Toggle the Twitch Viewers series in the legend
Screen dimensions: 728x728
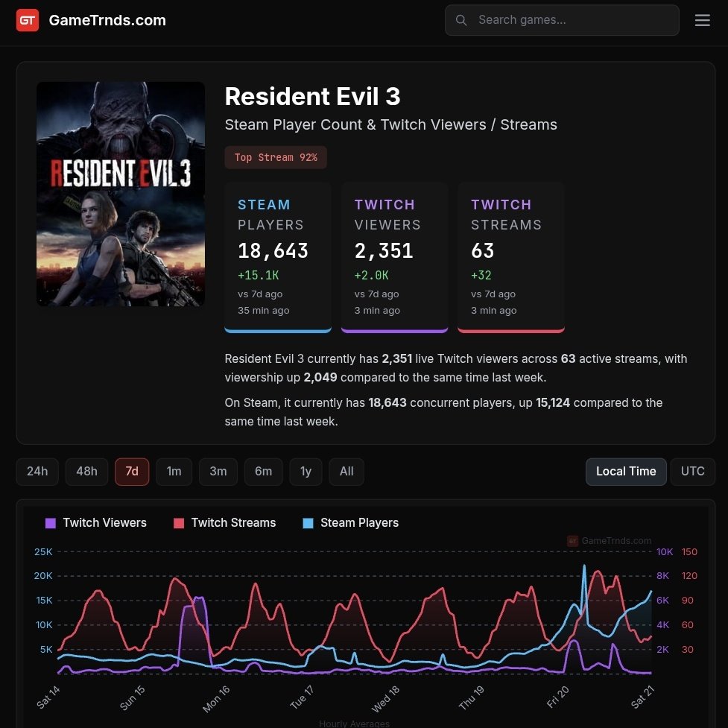[x=96, y=522]
